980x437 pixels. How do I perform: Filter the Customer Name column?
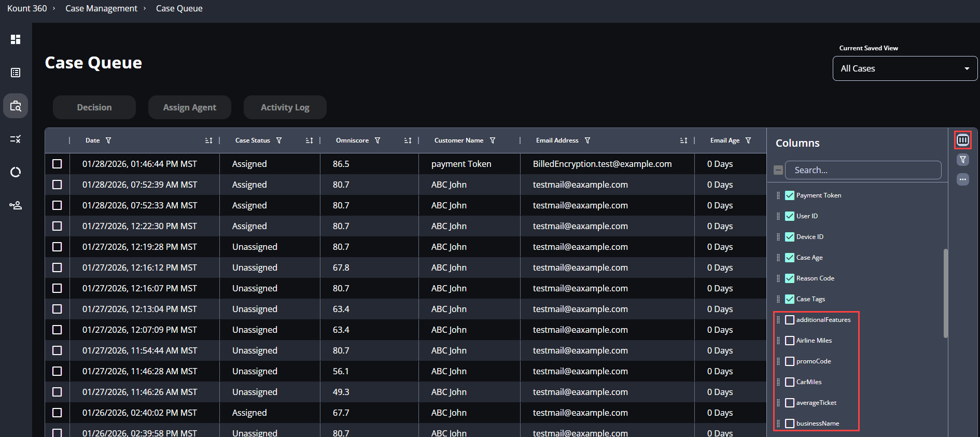(x=493, y=140)
